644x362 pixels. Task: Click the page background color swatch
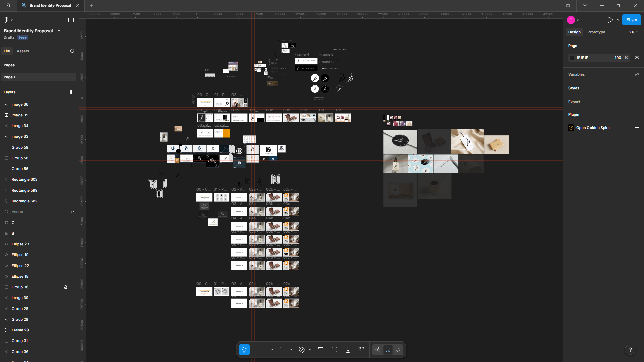click(x=572, y=58)
